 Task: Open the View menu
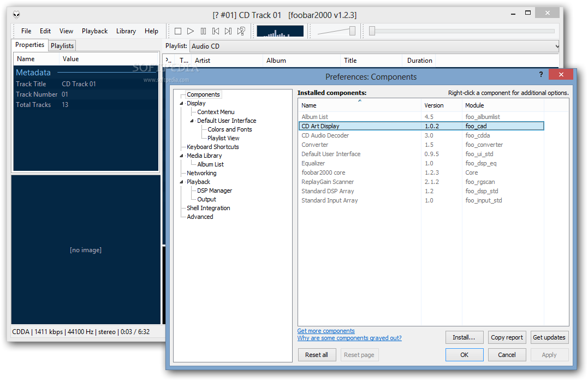67,31
